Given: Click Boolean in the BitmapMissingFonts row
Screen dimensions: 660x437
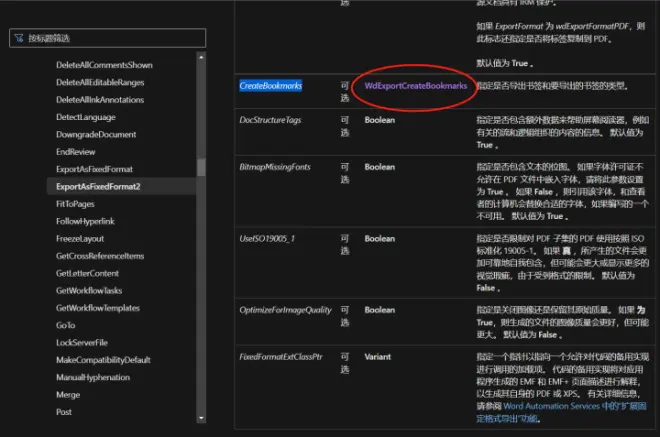Looking at the screenshot, I should 380,167.
